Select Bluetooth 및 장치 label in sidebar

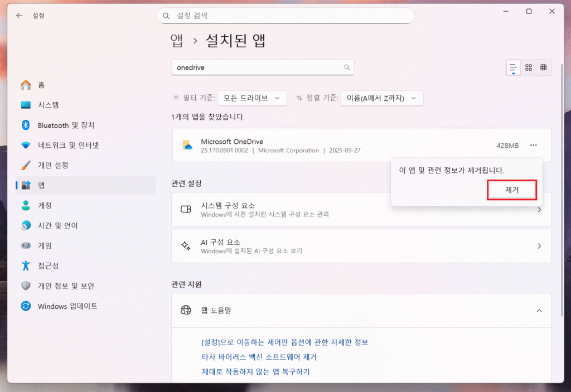66,125
